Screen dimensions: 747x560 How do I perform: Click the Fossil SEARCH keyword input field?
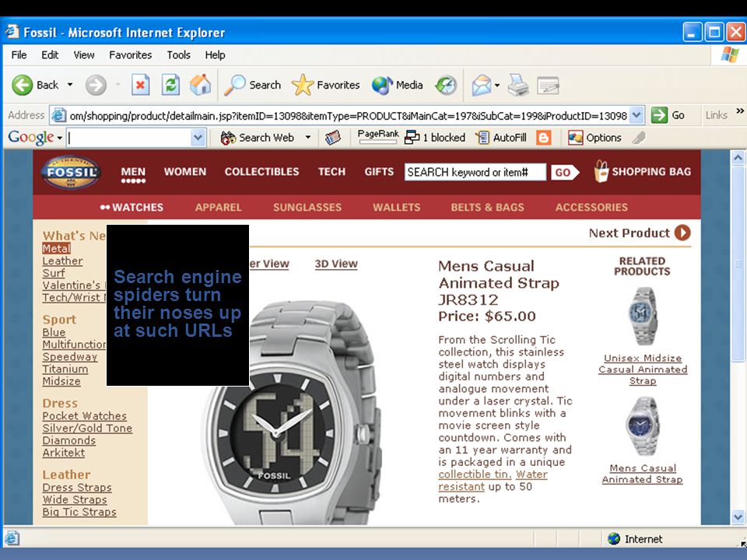click(475, 173)
